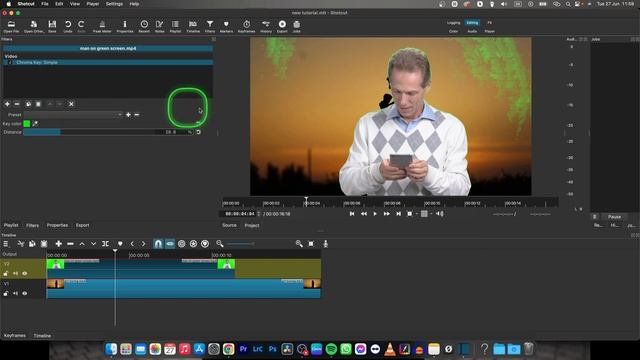Toggle the Chroma Key: Simple filter checkbox

coord(10,62)
